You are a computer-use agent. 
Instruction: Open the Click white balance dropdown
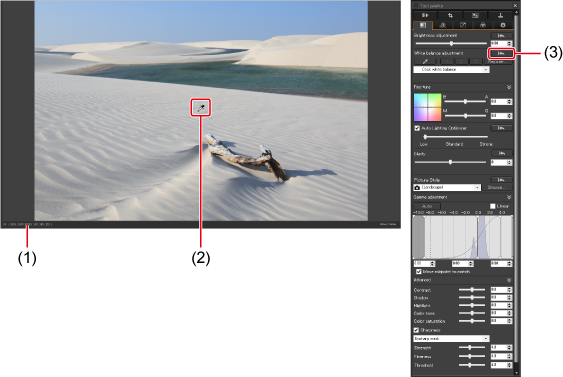coord(451,70)
